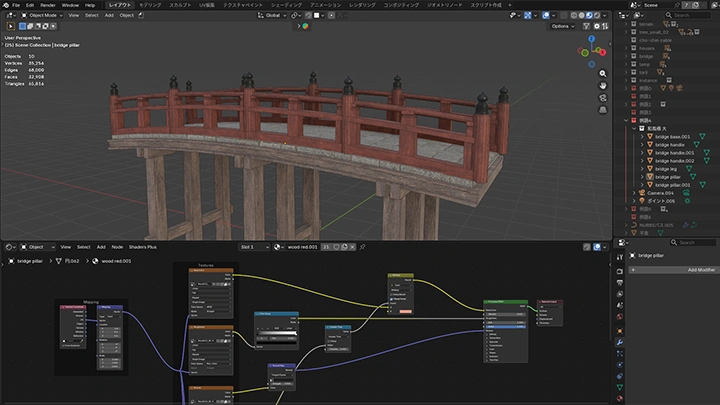Image resolution: width=720 pixels, height=405 pixels.
Task: Switch to the UV編集 workspace tab
Action: (x=206, y=5)
